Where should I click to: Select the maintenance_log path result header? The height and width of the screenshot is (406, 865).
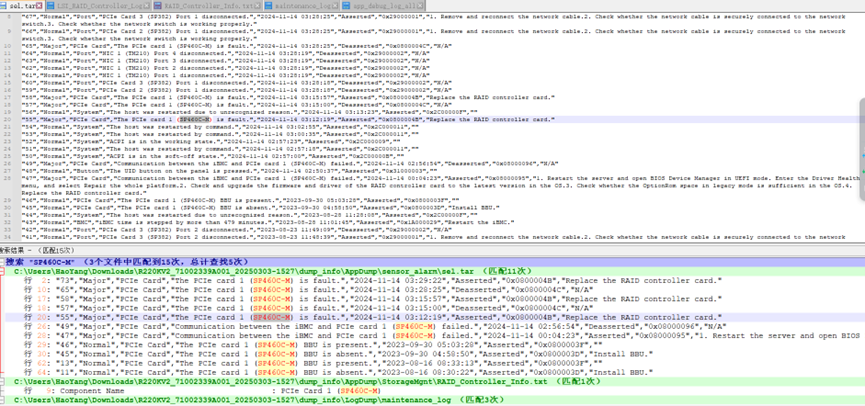(x=259, y=400)
